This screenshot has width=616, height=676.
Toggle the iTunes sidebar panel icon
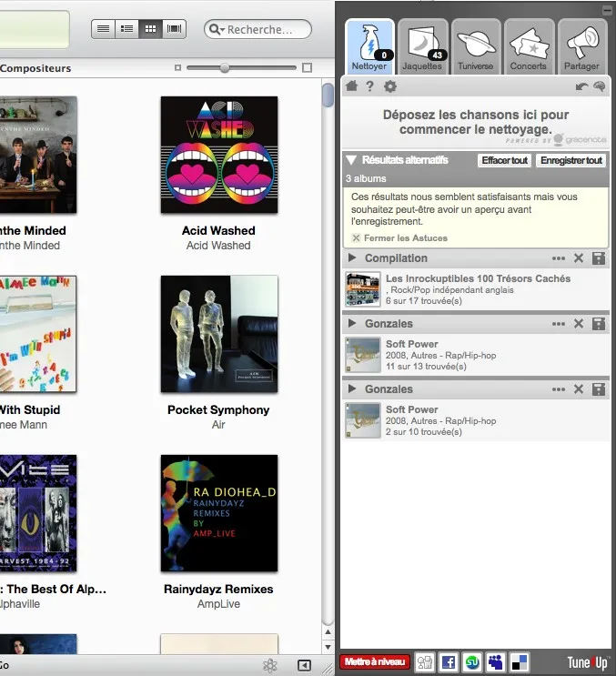[x=304, y=665]
